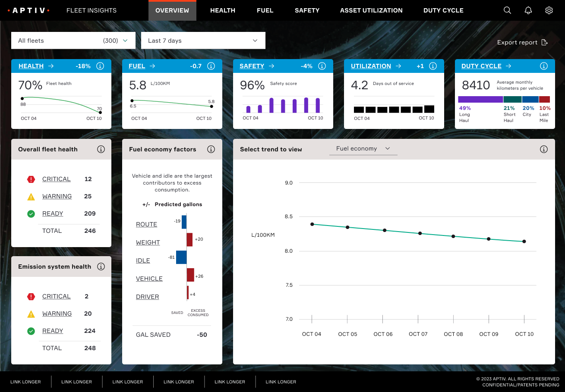The width and height of the screenshot is (565, 392).
Task: Show info for Fuel economy factors
Action: pos(211,149)
